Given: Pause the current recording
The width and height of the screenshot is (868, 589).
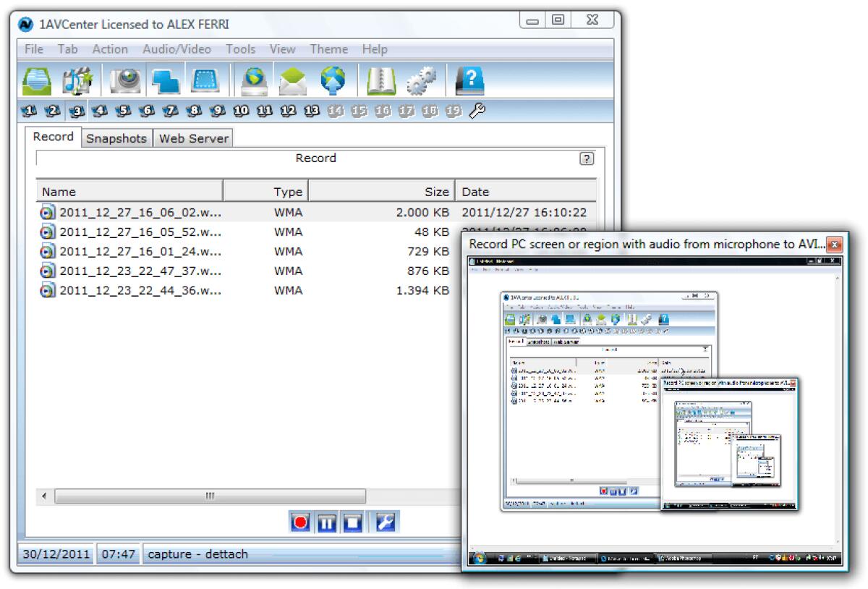Looking at the screenshot, I should [326, 522].
